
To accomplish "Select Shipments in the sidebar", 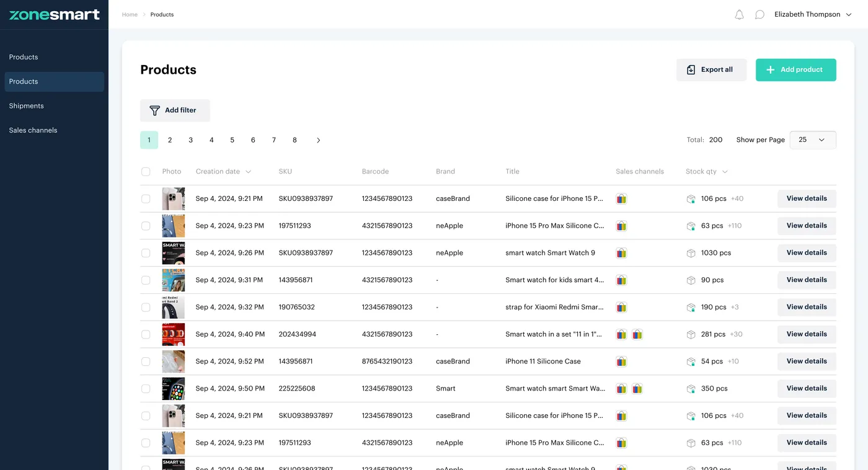I will (26, 105).
